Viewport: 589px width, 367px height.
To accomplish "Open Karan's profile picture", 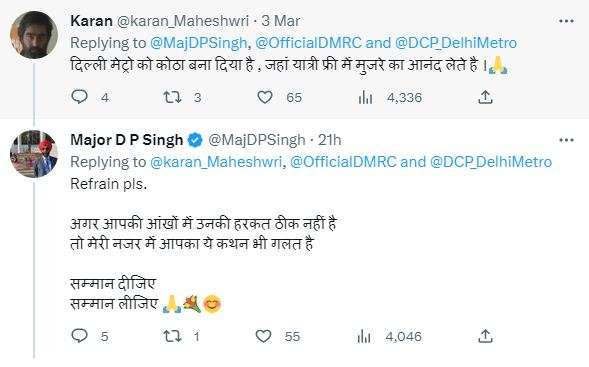I will pos(34,35).
